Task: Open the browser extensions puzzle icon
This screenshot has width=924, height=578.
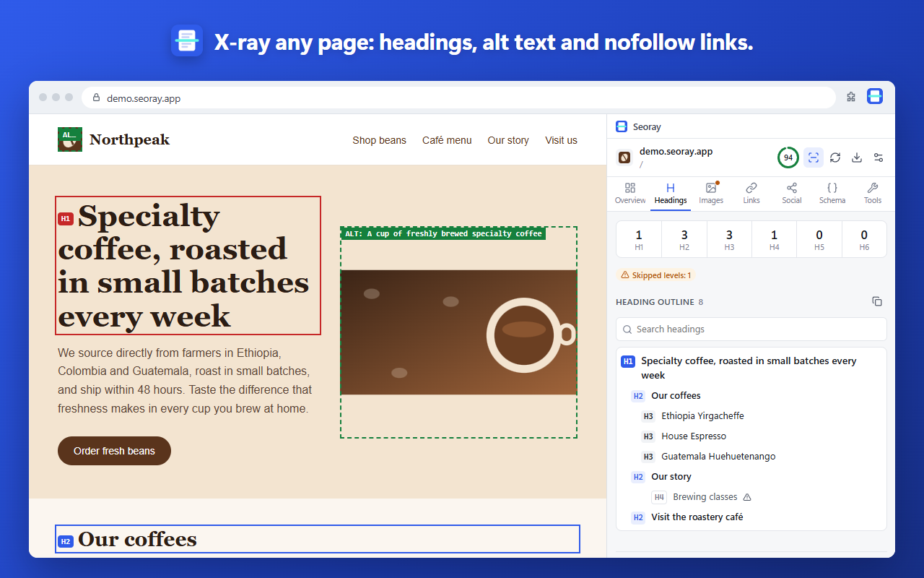Action: click(851, 97)
